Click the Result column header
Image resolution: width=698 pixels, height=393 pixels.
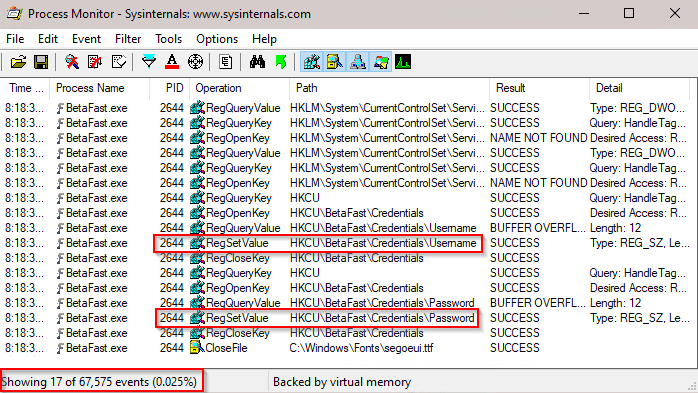click(540, 88)
